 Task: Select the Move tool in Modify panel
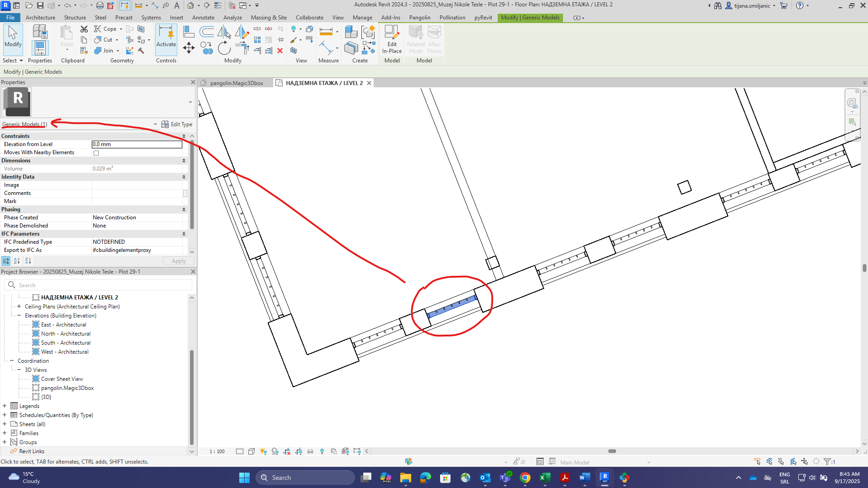(x=189, y=48)
